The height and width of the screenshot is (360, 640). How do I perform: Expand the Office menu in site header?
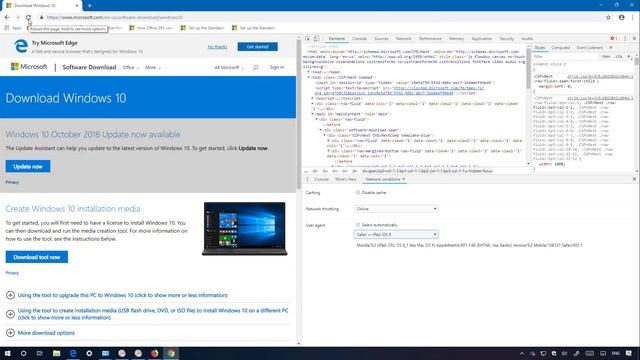131,67
